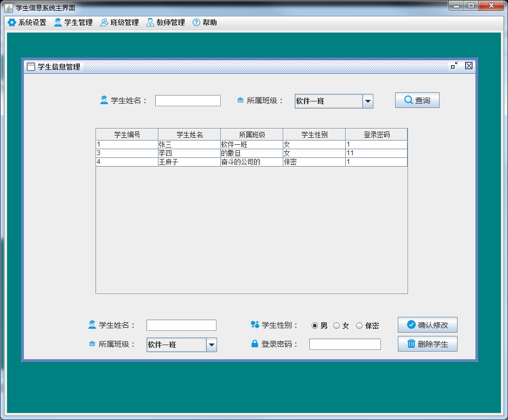Click the student icon beside 学生管理 menu
508x420 pixels.
point(58,23)
